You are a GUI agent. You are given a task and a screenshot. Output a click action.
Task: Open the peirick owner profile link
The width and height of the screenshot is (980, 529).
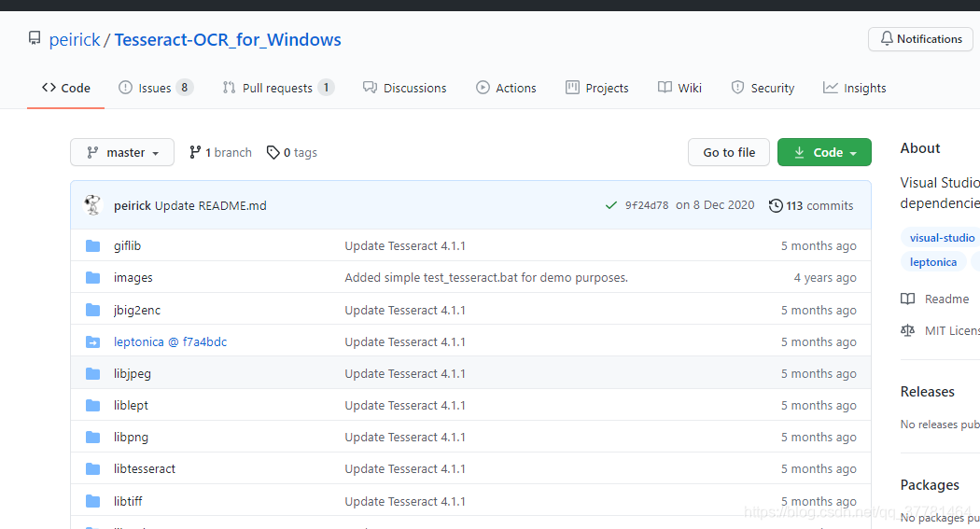click(75, 39)
